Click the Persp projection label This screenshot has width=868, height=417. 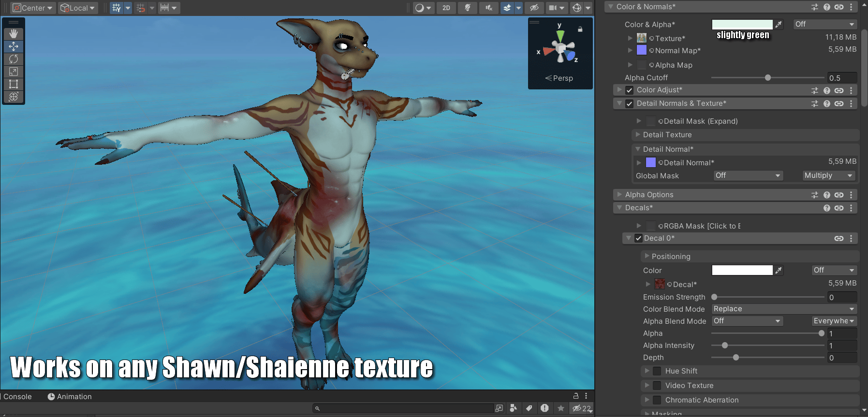click(559, 78)
